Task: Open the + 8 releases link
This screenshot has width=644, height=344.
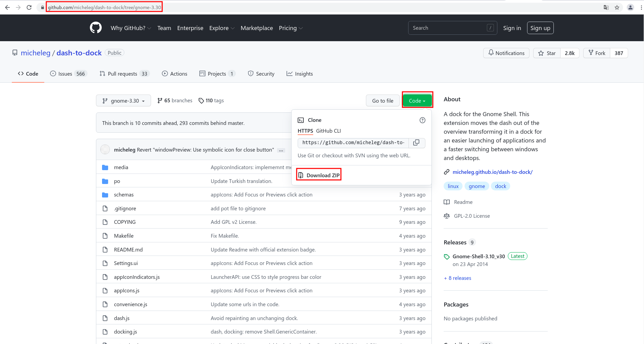Action: pos(457,278)
